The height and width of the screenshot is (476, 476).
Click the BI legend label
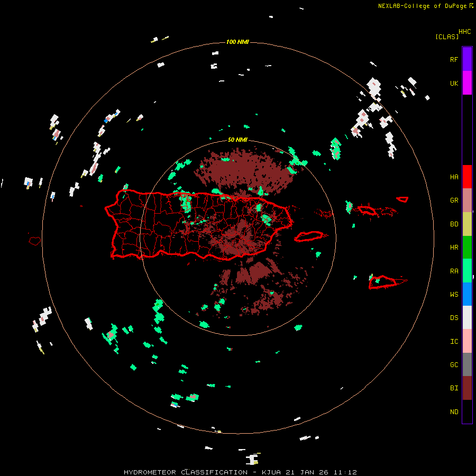click(x=454, y=388)
